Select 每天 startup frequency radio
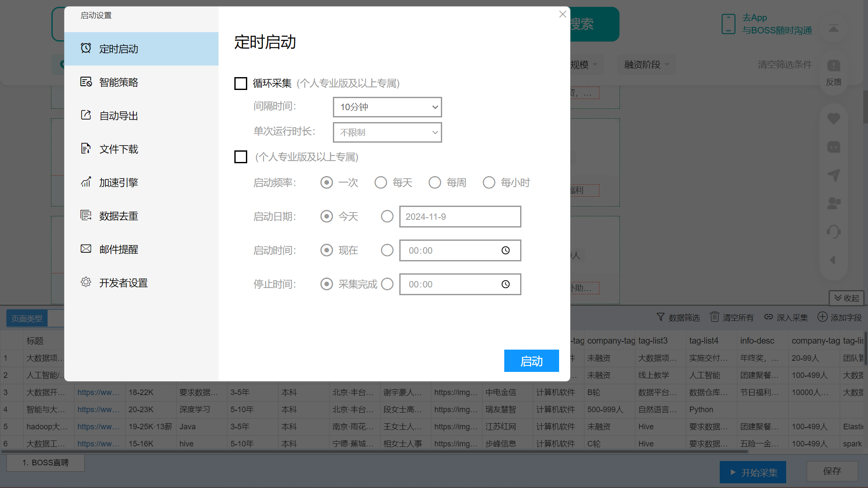Screen dimensions: 868x488 [x=380, y=183]
